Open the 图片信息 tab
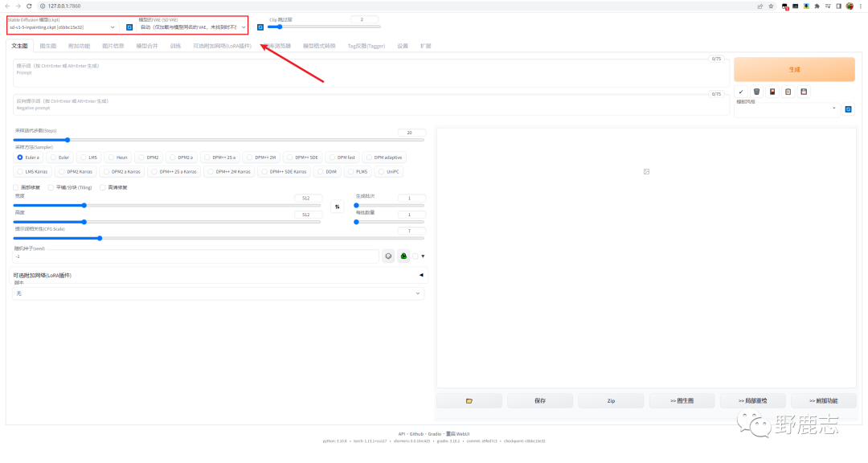Screen dimensions: 868x463 113,46
